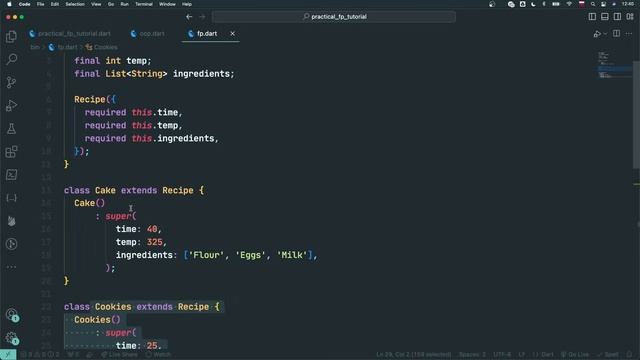Open the Window menu

167,4
